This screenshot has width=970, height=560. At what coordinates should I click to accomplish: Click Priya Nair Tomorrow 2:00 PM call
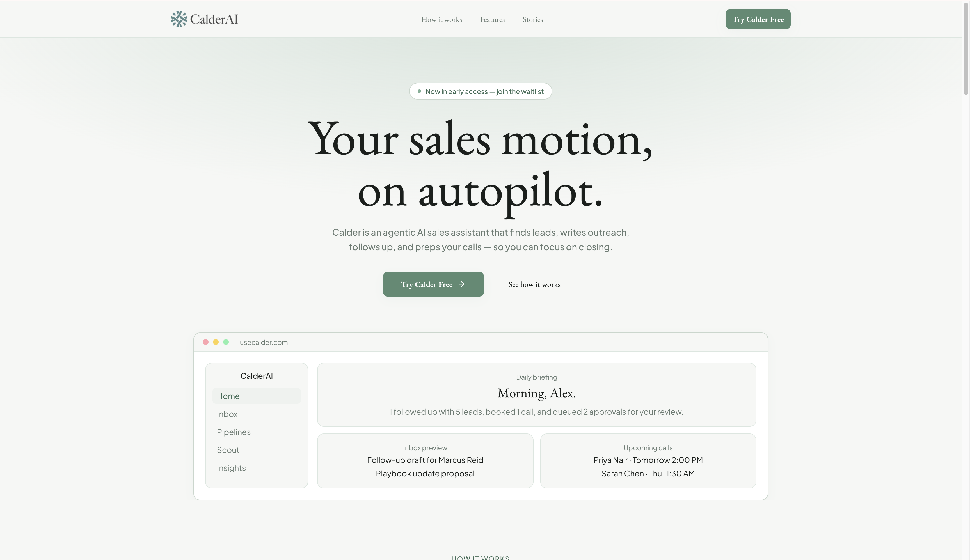648,460
